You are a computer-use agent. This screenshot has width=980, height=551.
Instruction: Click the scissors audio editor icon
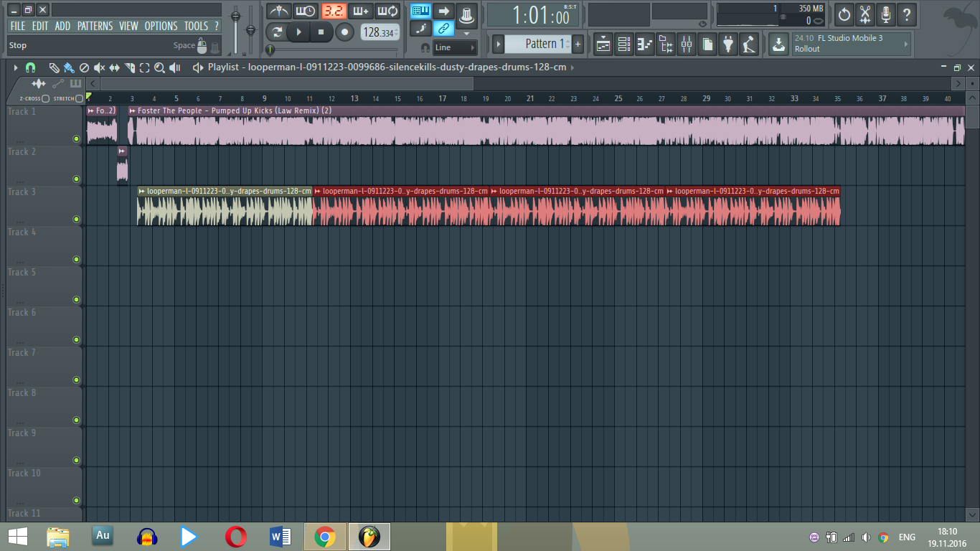[x=865, y=14]
